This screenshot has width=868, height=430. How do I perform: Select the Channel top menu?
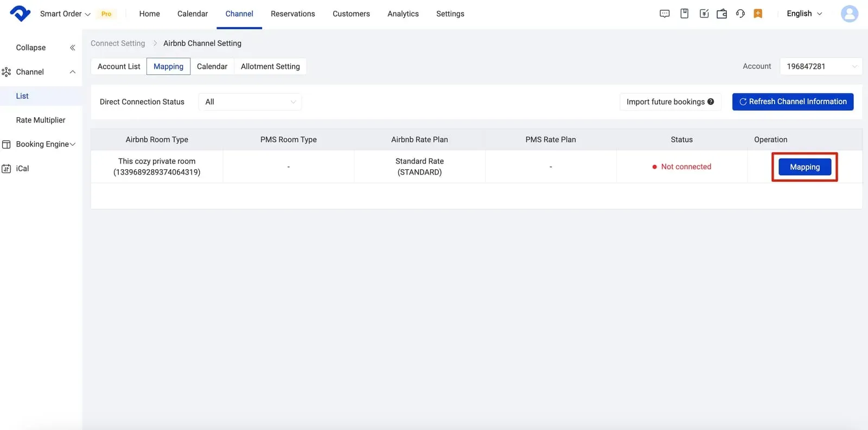click(x=239, y=14)
